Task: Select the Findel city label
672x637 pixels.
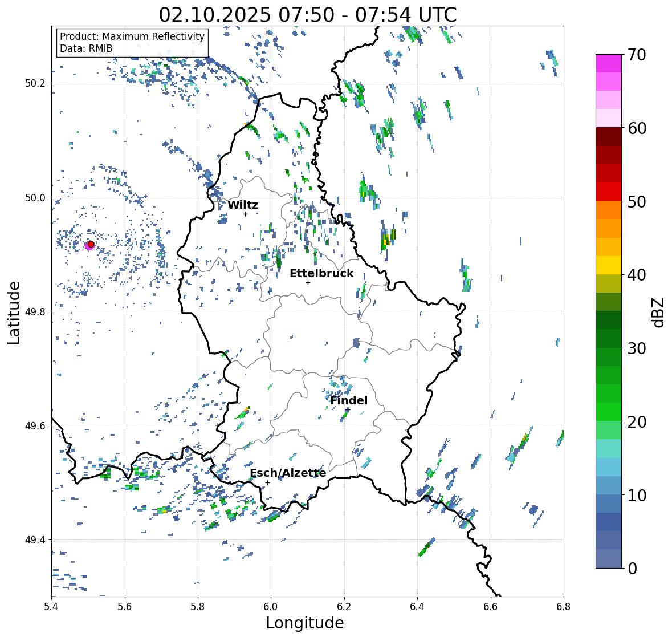Action: point(349,400)
